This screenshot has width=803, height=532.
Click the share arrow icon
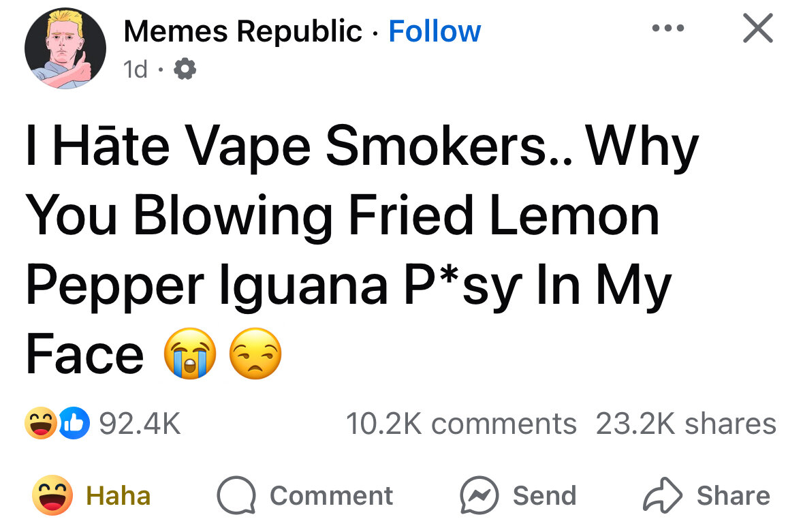(x=663, y=495)
